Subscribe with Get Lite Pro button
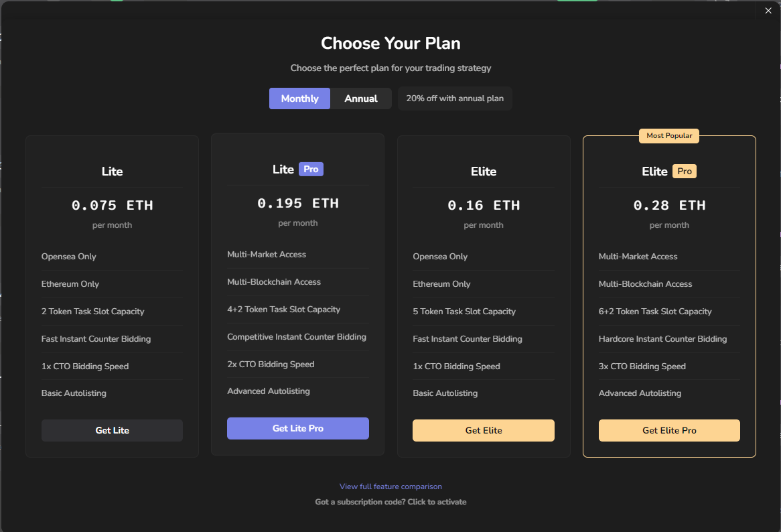 pyautogui.click(x=298, y=429)
